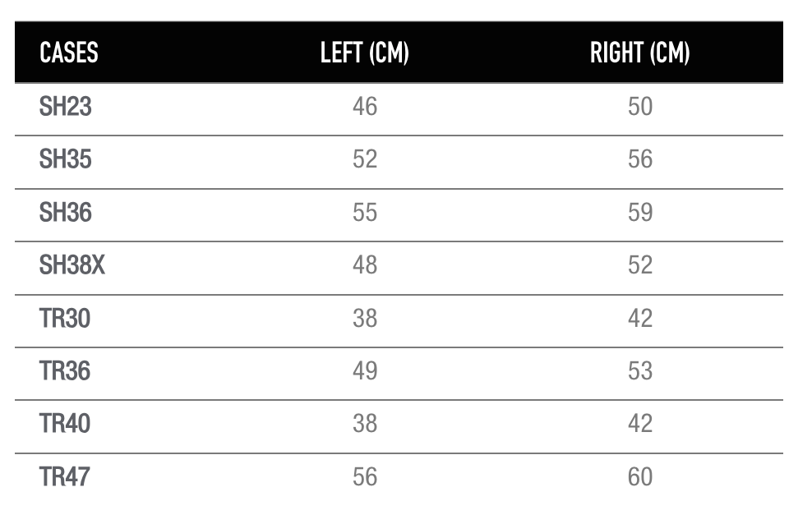812x524 pixels.
Task: Select the TR30 case row label
Action: point(65,318)
